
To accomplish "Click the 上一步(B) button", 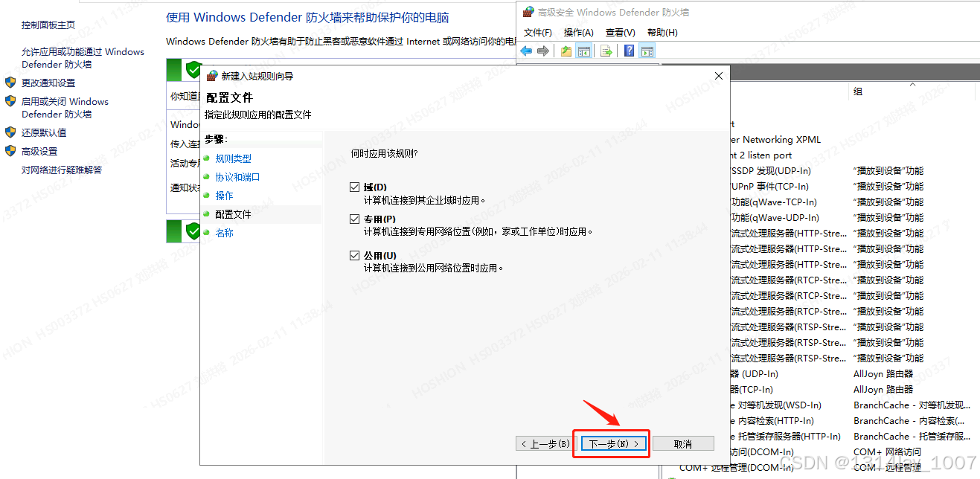I will [545, 444].
